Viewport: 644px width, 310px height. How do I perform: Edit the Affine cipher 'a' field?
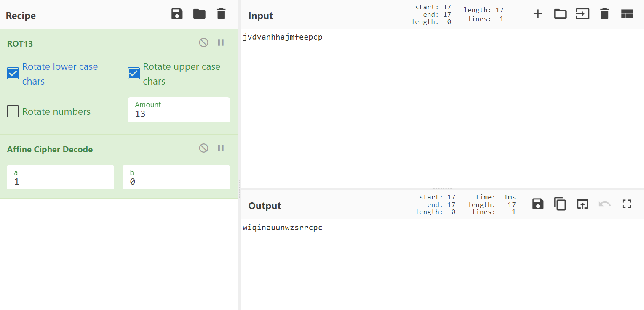click(60, 177)
